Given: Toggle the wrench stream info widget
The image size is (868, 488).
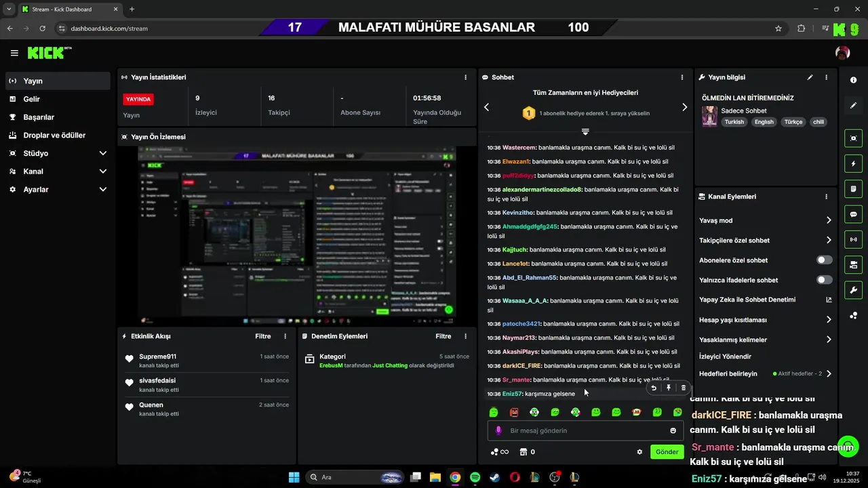Looking at the screenshot, I should (x=853, y=290).
